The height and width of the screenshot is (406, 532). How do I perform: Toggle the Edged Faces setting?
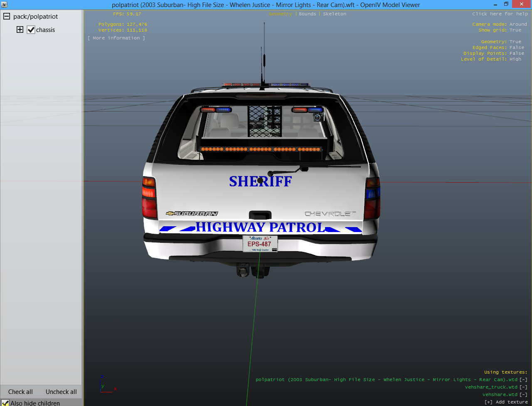[x=517, y=48]
